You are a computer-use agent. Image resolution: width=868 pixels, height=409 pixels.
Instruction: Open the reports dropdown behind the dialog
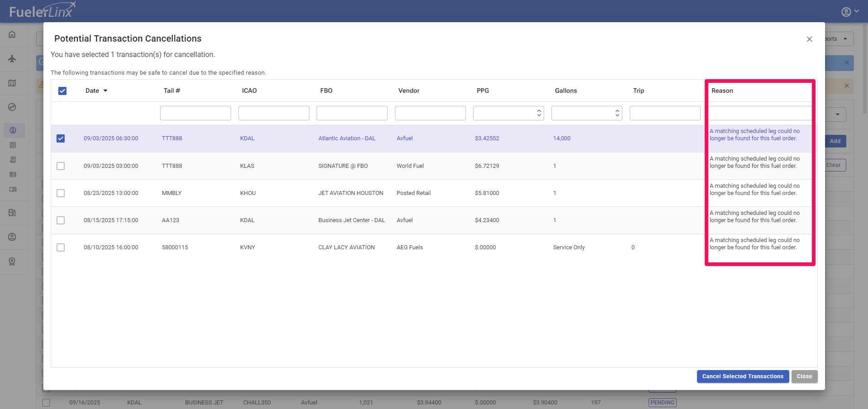click(839, 39)
